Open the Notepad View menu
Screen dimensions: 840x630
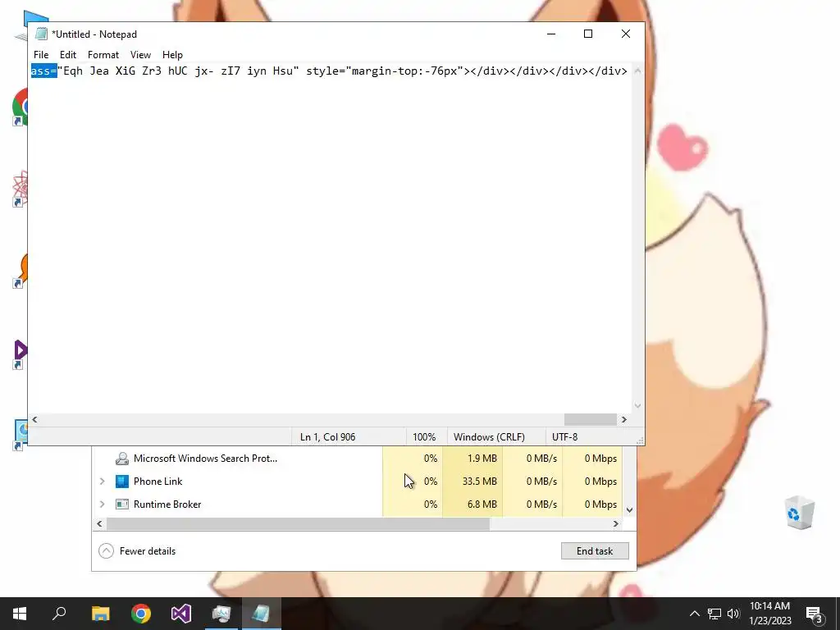pyautogui.click(x=140, y=55)
